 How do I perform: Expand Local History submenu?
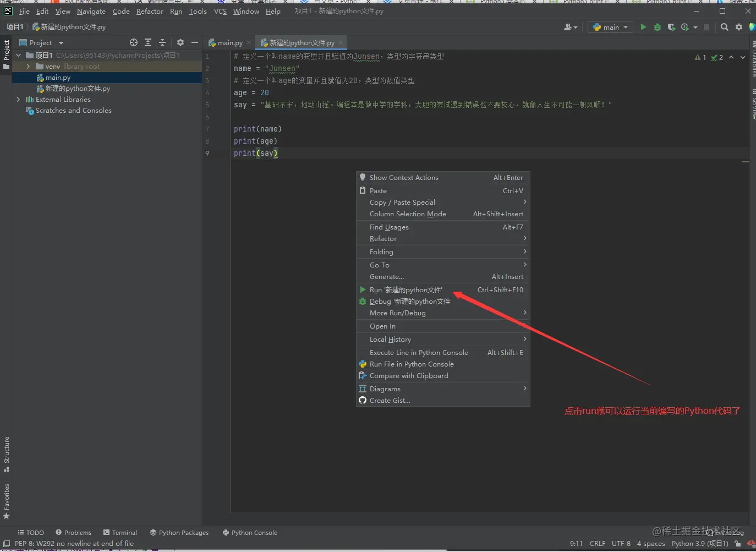(443, 340)
